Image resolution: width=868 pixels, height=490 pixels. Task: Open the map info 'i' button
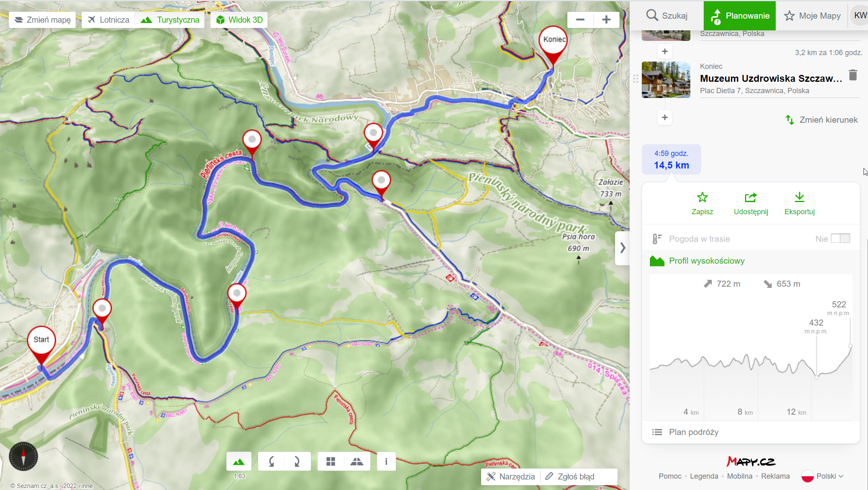(x=386, y=462)
